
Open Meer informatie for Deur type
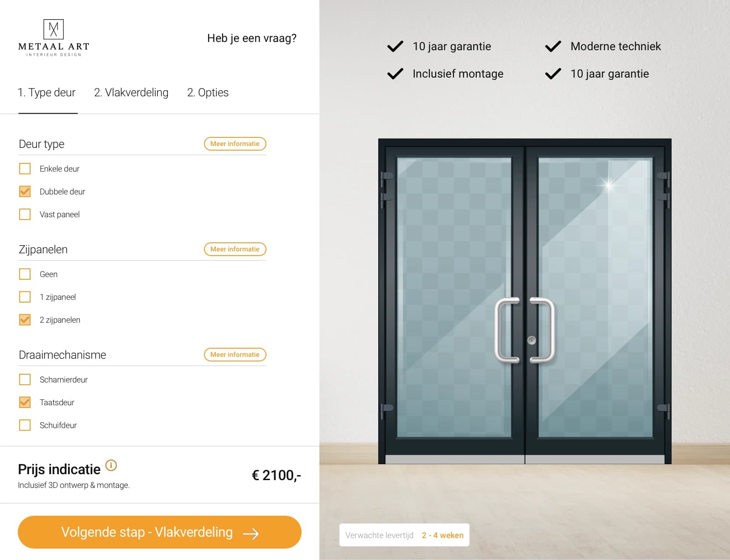point(235,144)
